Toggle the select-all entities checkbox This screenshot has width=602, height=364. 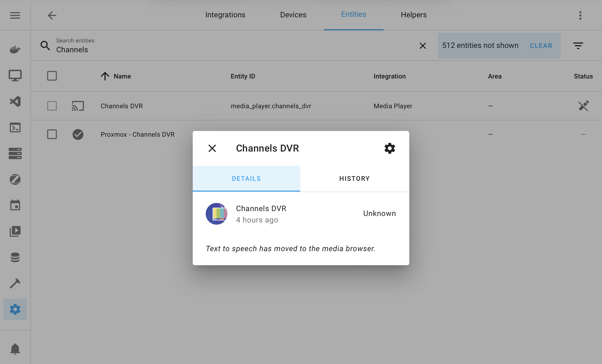(x=52, y=76)
